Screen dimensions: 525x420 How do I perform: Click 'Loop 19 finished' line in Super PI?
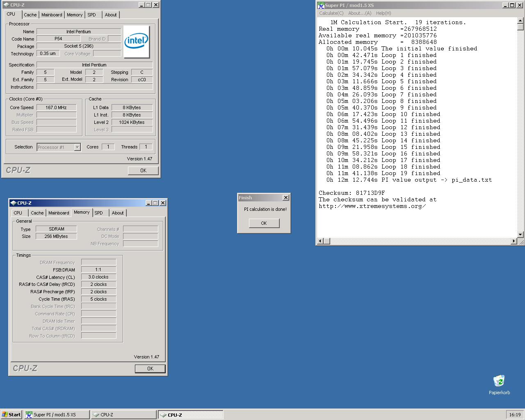coord(383,173)
